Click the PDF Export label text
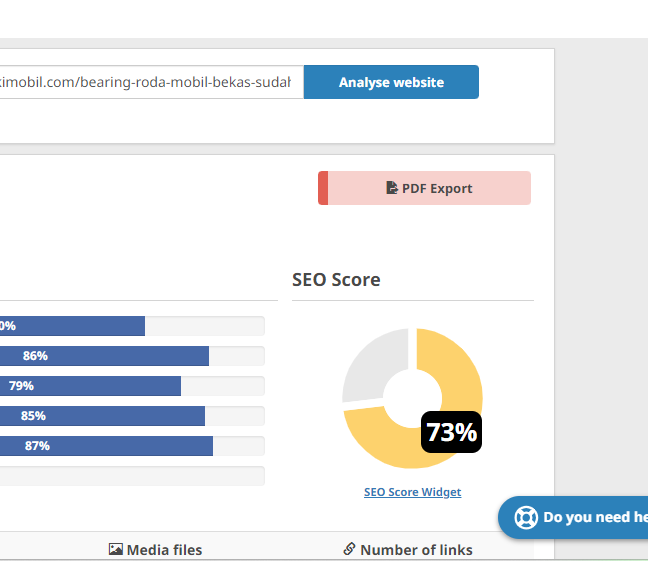The width and height of the screenshot is (648, 561). coord(437,188)
